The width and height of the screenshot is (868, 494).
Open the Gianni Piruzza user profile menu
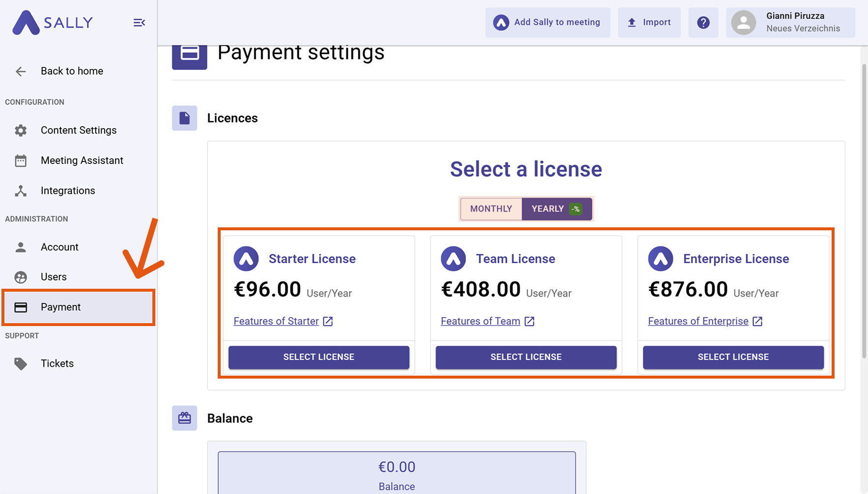click(x=790, y=23)
